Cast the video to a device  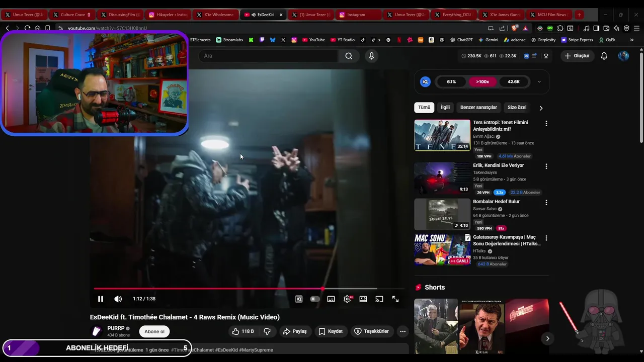pyautogui.click(x=379, y=299)
